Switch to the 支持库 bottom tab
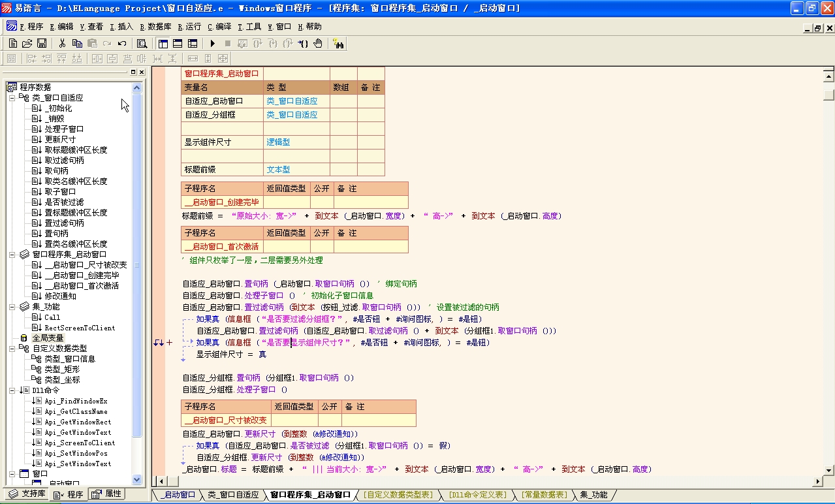Viewport: 835px width, 504px height. tap(27, 494)
